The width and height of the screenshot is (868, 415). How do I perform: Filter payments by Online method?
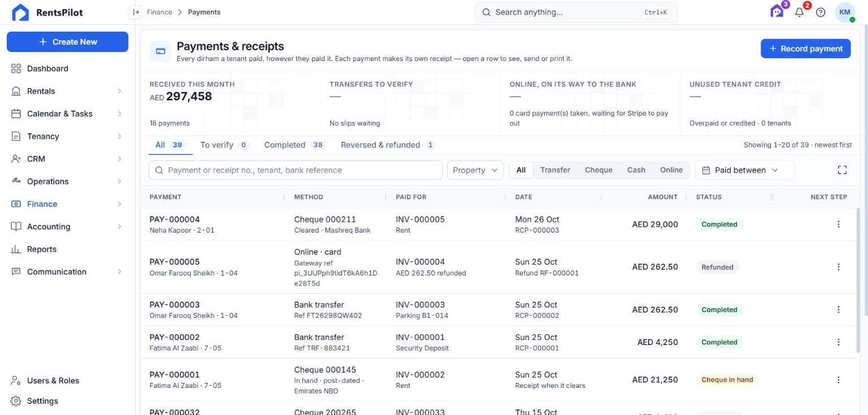pos(671,170)
